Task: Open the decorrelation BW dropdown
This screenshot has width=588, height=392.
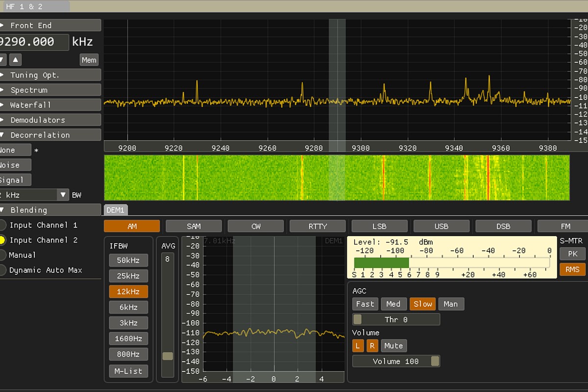Action: (x=63, y=195)
